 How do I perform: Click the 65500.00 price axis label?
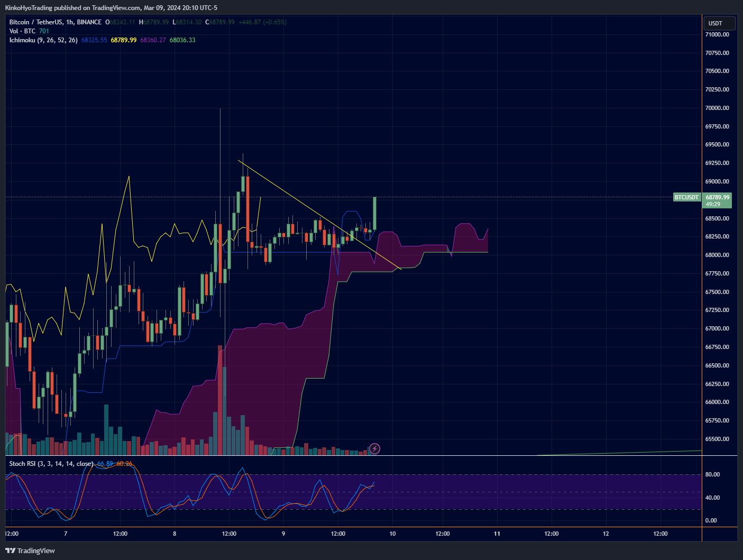tap(717, 439)
